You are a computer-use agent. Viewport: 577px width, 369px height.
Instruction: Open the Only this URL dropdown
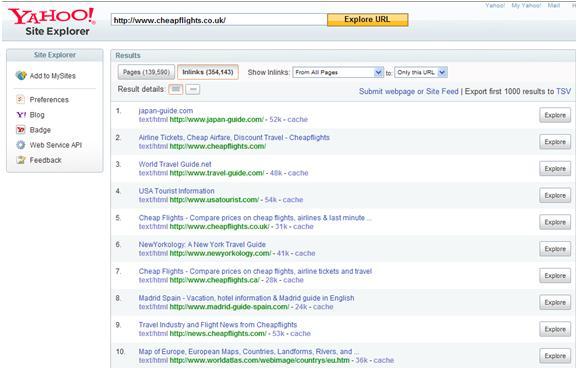[x=421, y=72]
